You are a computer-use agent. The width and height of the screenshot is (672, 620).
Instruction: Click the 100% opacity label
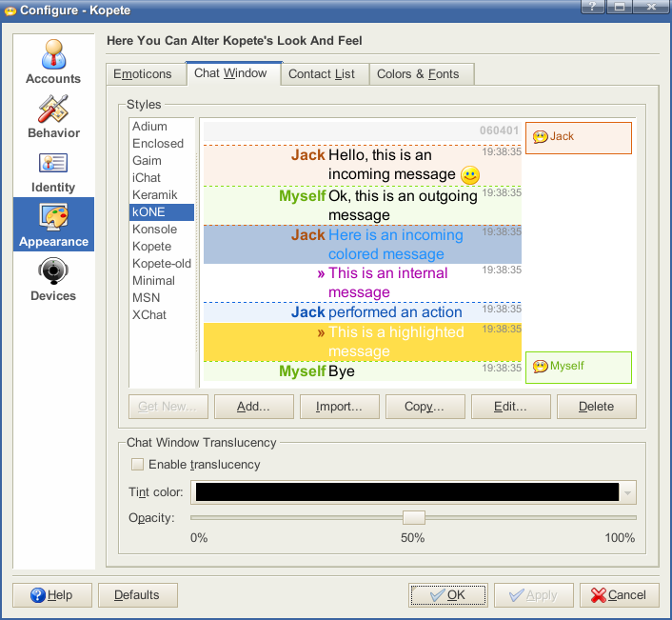coord(620,538)
